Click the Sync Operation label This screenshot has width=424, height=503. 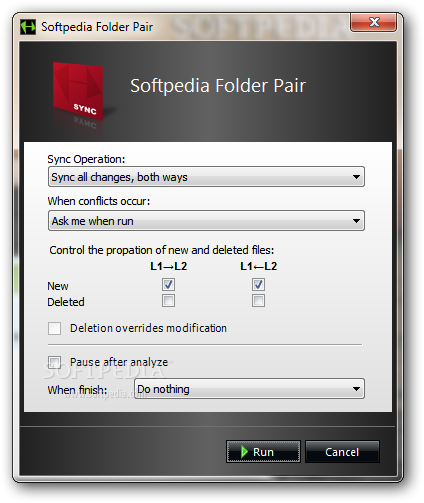(x=86, y=159)
